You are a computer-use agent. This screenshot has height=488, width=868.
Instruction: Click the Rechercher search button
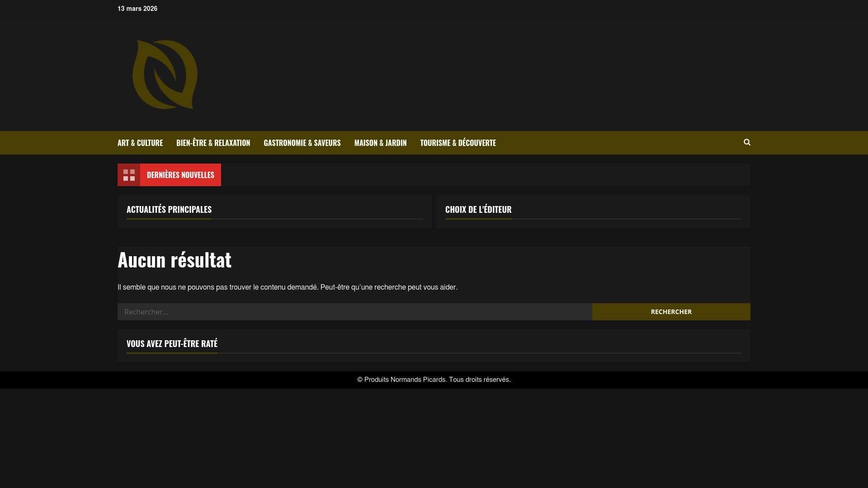pos(671,312)
